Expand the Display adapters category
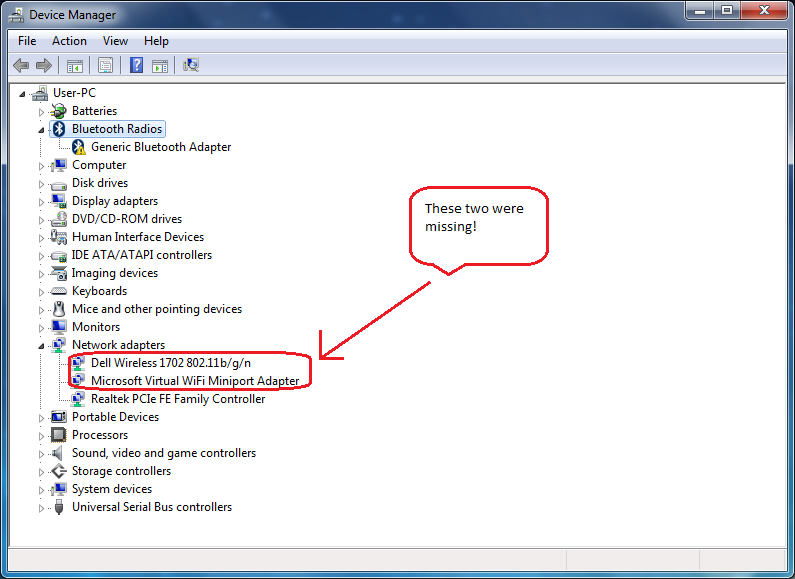The height and width of the screenshot is (579, 795). pyautogui.click(x=41, y=202)
